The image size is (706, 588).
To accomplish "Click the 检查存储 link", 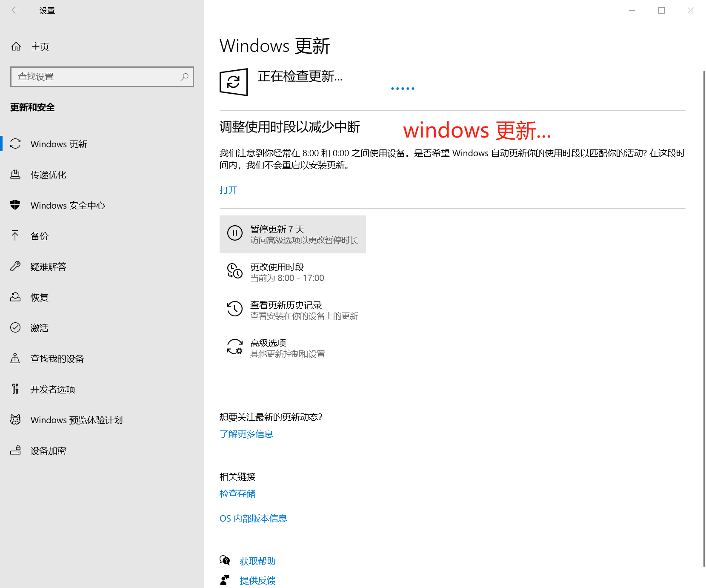I will (x=237, y=493).
